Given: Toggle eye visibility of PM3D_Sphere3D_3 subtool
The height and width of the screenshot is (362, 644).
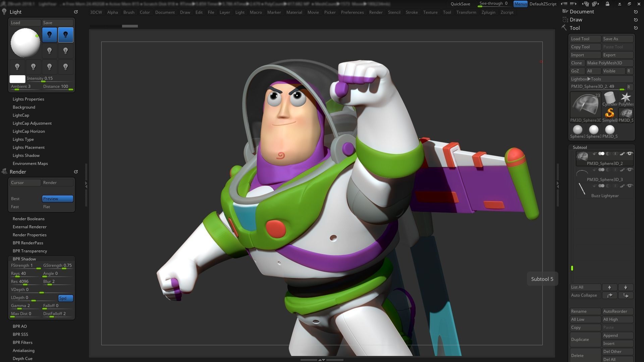Looking at the screenshot, I should [630, 170].
